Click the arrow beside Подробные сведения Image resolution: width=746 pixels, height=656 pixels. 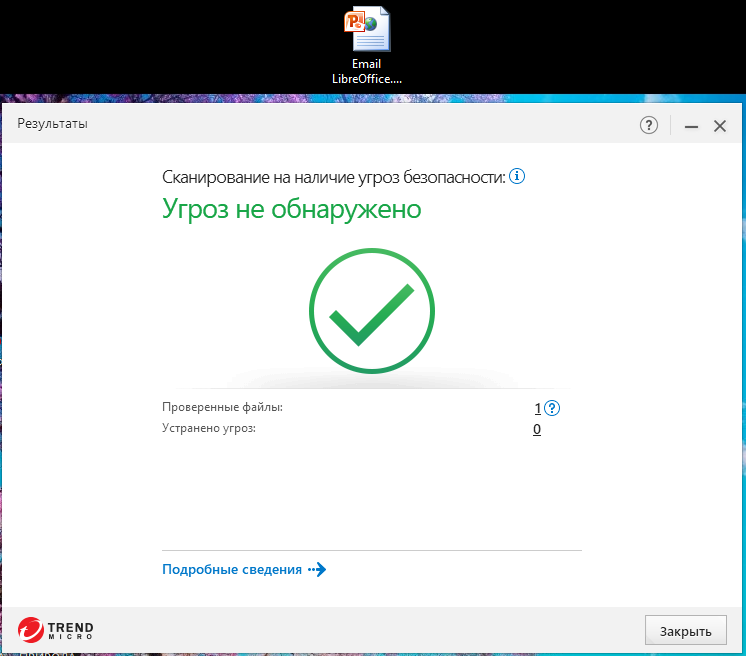point(317,569)
